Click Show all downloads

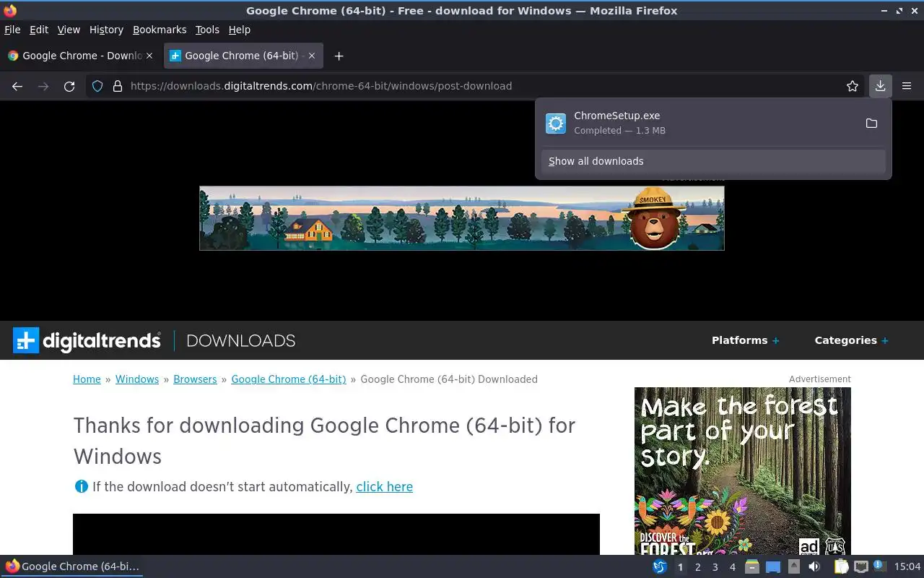pos(713,161)
